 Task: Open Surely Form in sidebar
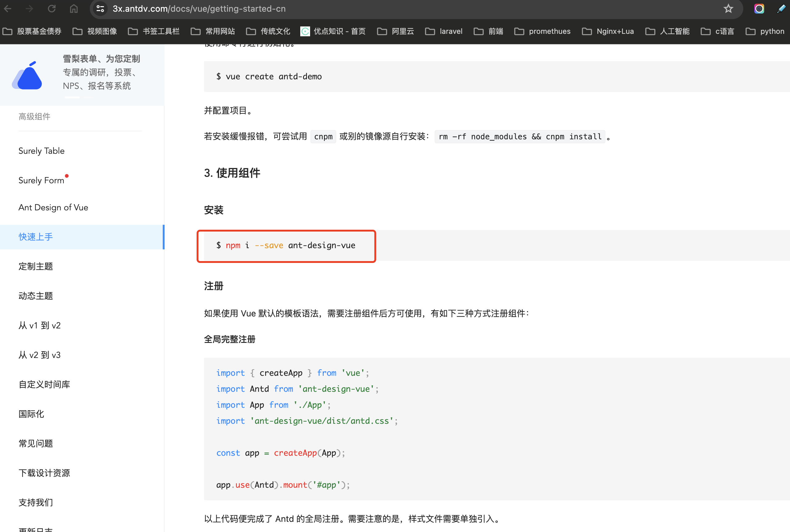[x=42, y=180]
